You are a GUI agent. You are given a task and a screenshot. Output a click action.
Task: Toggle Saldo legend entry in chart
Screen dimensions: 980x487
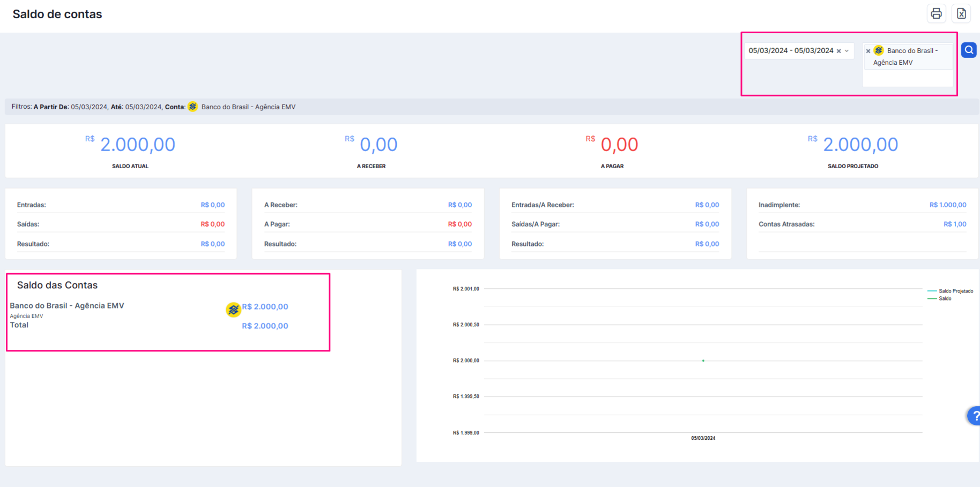[939, 298]
